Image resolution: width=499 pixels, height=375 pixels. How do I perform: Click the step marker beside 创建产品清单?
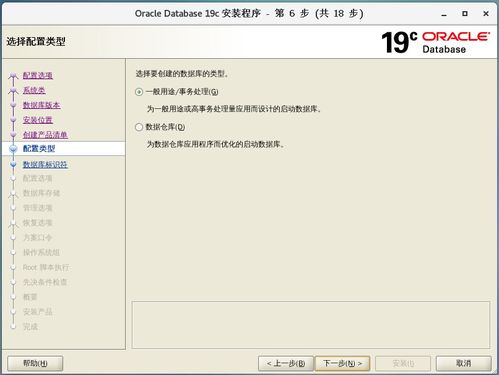[x=13, y=135]
